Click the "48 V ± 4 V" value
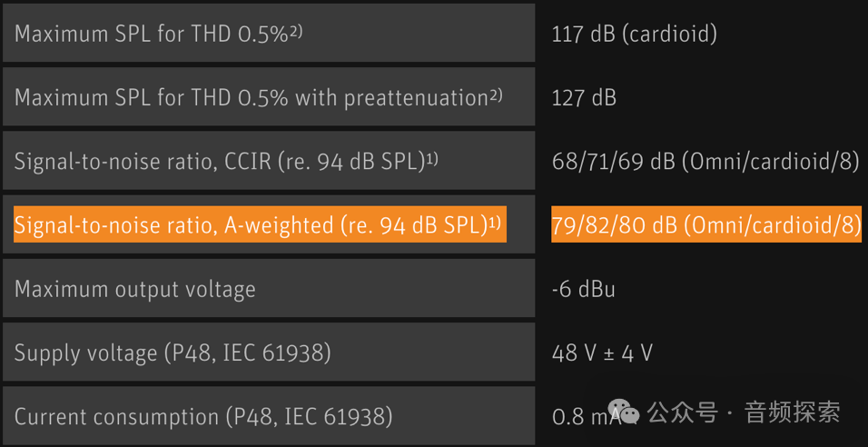The width and height of the screenshot is (868, 447). (602, 353)
